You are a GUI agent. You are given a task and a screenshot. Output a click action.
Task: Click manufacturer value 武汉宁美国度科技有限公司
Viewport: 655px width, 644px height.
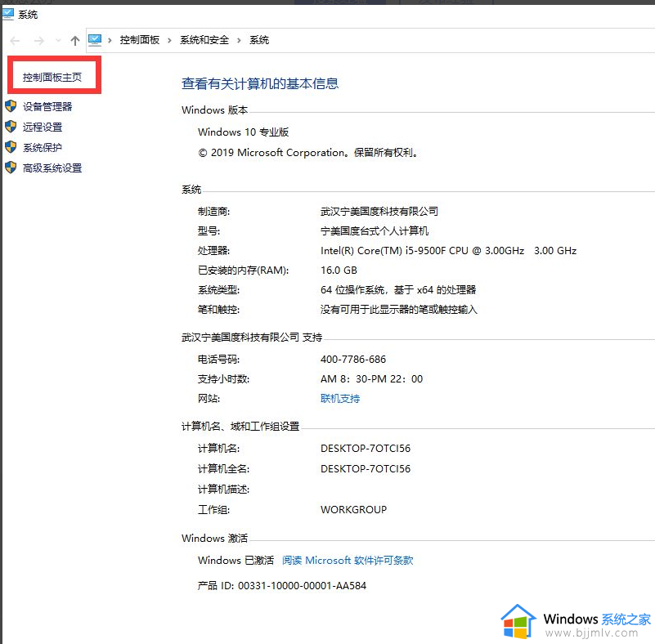click(x=379, y=211)
